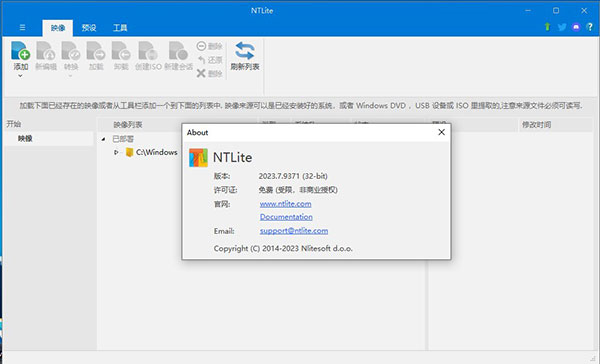The width and height of the screenshot is (600, 364).
Task: Open the www.ntlite.com link
Action: [285, 204]
